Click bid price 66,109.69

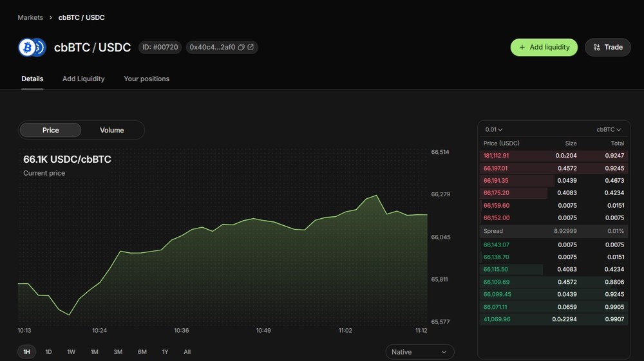click(x=496, y=282)
